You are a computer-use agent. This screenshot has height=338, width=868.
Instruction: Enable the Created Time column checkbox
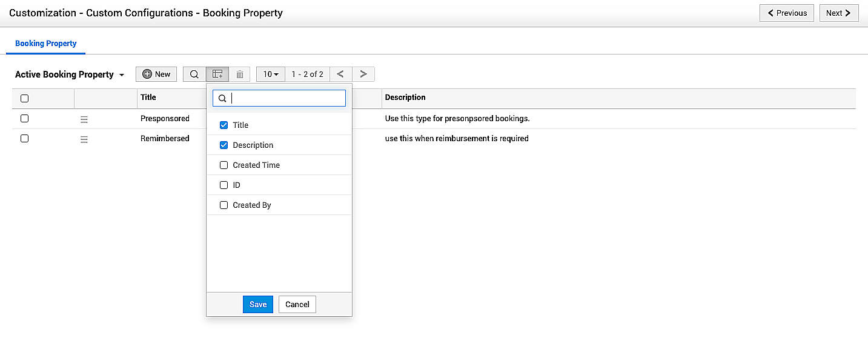(x=224, y=165)
